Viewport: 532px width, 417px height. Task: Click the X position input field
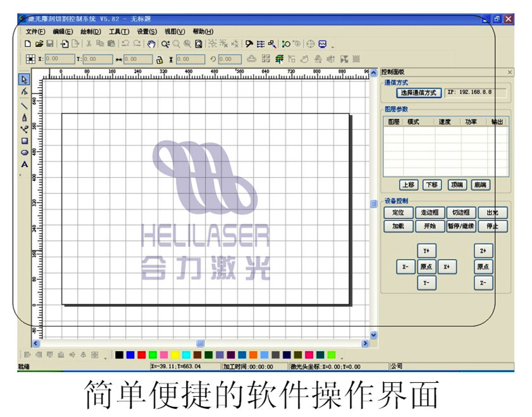tap(59, 59)
